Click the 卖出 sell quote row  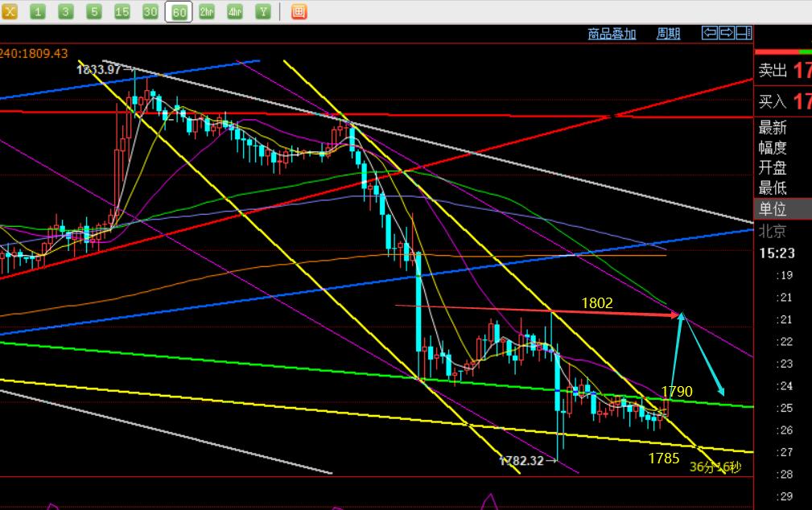point(783,71)
